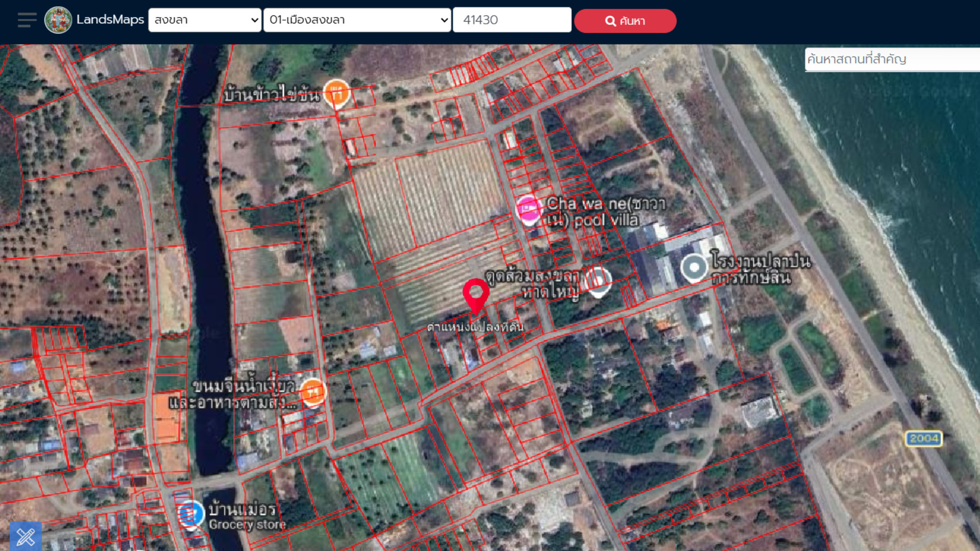Open the hamburger menu
Image resolution: width=980 pixels, height=551 pixels.
click(27, 20)
